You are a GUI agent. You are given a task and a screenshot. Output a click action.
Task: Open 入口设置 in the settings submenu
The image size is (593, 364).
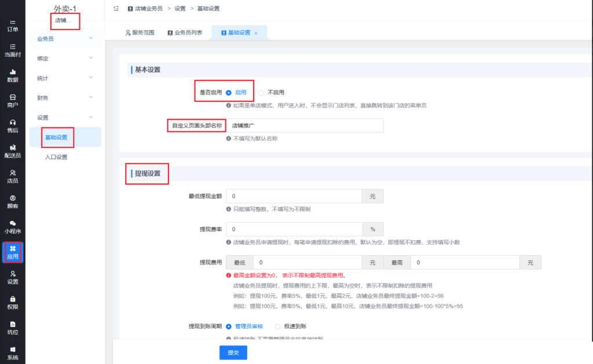click(x=56, y=157)
